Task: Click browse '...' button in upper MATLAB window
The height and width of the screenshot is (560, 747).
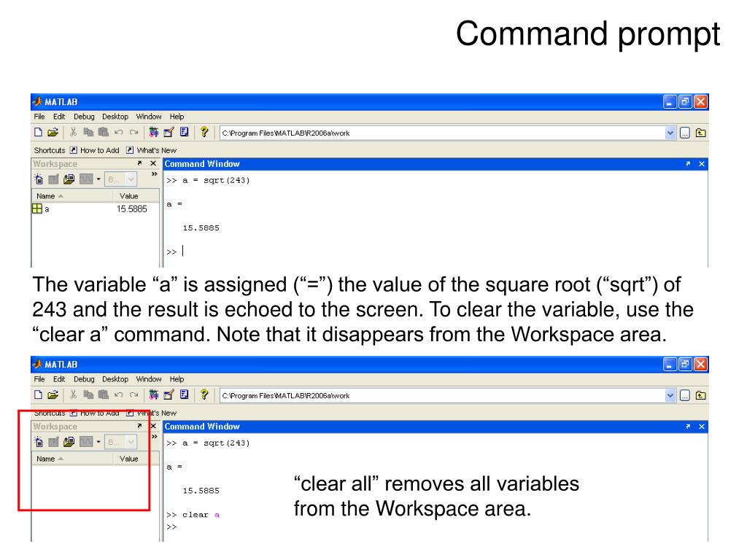Action: 685,133
